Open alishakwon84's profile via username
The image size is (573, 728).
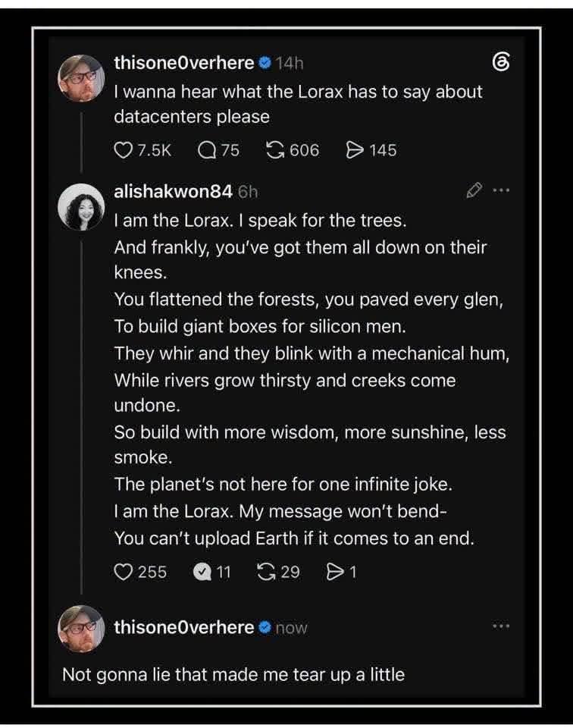(173, 191)
